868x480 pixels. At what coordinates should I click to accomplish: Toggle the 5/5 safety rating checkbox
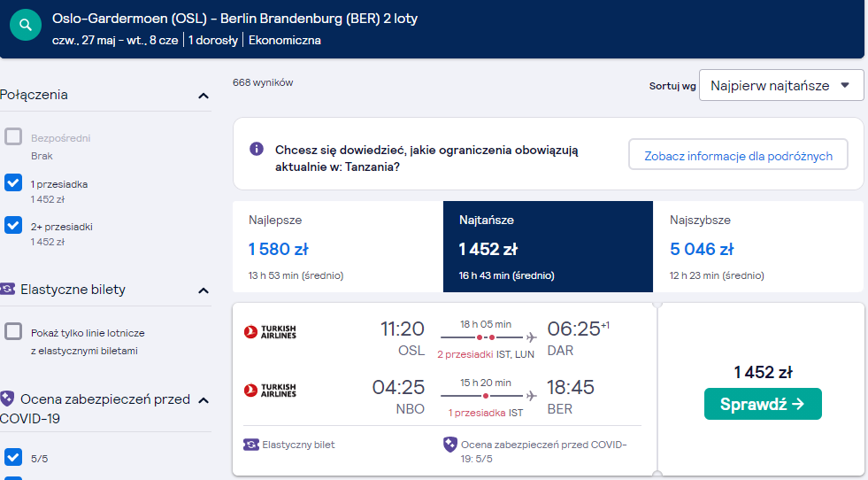coord(13,457)
